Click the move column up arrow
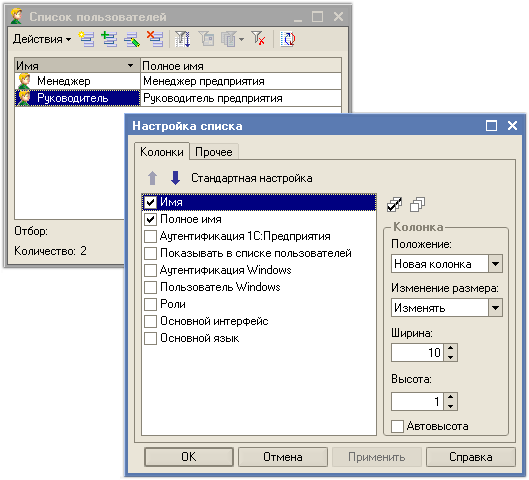Image resolution: width=529 pixels, height=480 pixels. coord(152,178)
